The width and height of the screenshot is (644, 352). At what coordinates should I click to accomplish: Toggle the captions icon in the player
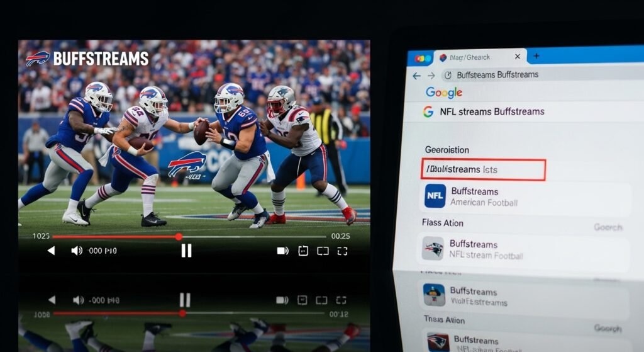[x=282, y=251]
